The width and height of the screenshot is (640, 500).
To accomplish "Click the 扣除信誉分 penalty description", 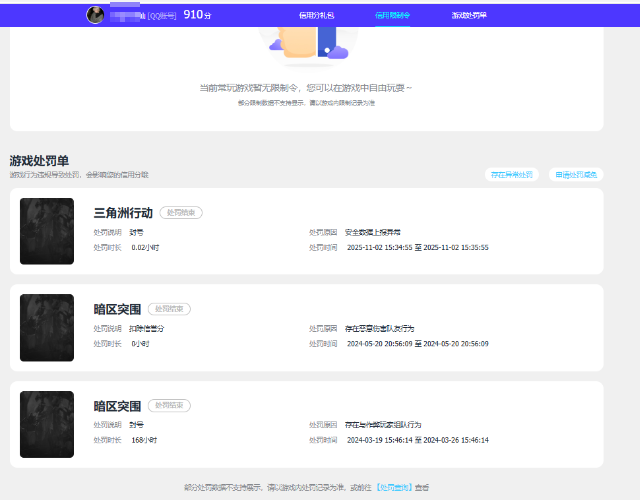I will [x=146, y=329].
